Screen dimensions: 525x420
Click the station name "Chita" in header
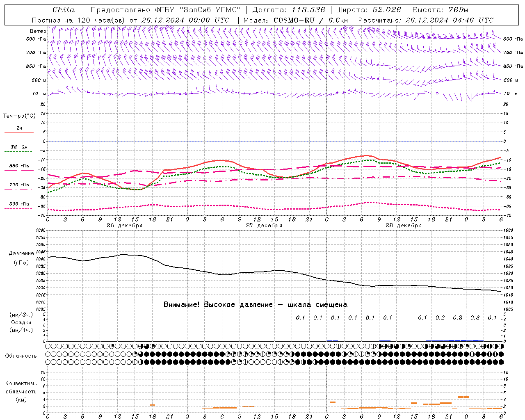coord(64,10)
